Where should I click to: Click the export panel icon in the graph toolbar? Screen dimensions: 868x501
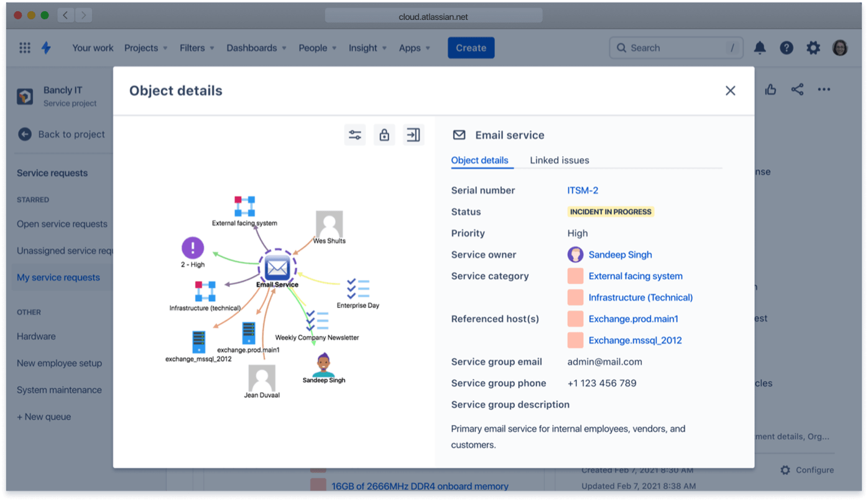[x=413, y=134]
